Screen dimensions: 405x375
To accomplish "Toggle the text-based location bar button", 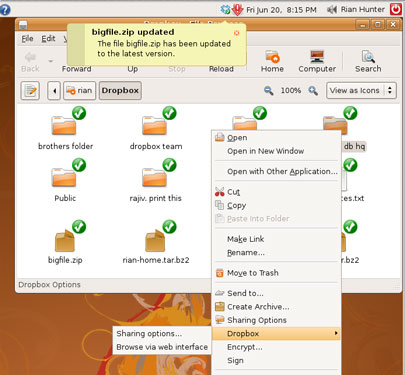I will point(30,91).
